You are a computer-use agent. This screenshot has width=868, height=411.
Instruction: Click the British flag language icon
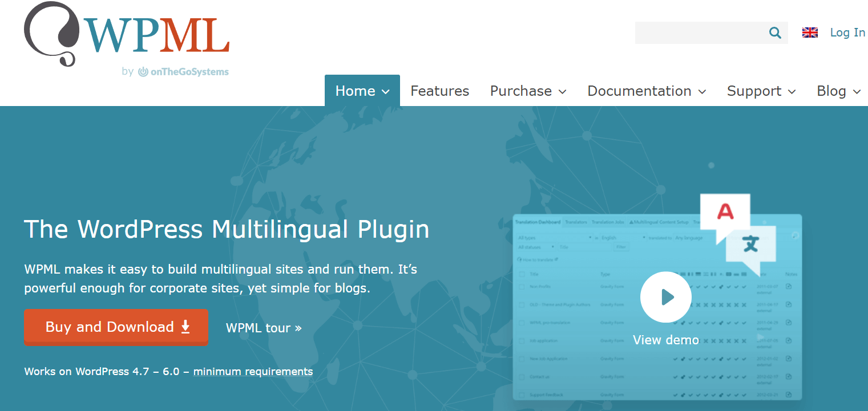tap(810, 32)
